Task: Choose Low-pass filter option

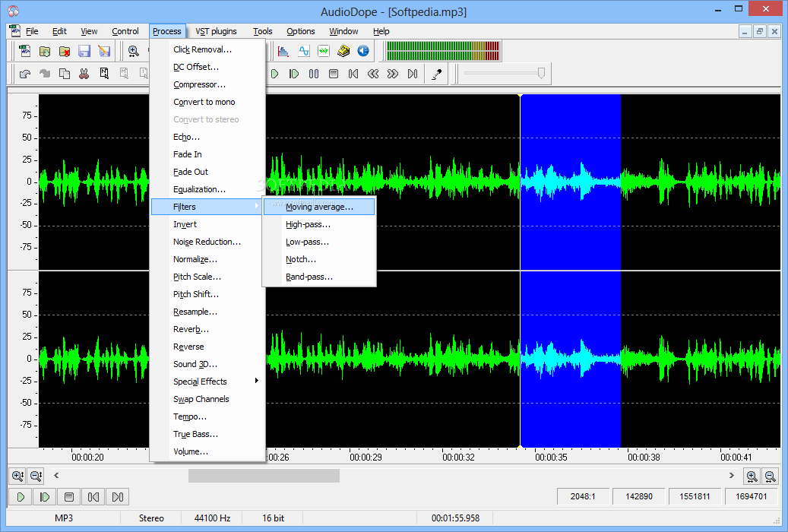Action: [x=319, y=242]
